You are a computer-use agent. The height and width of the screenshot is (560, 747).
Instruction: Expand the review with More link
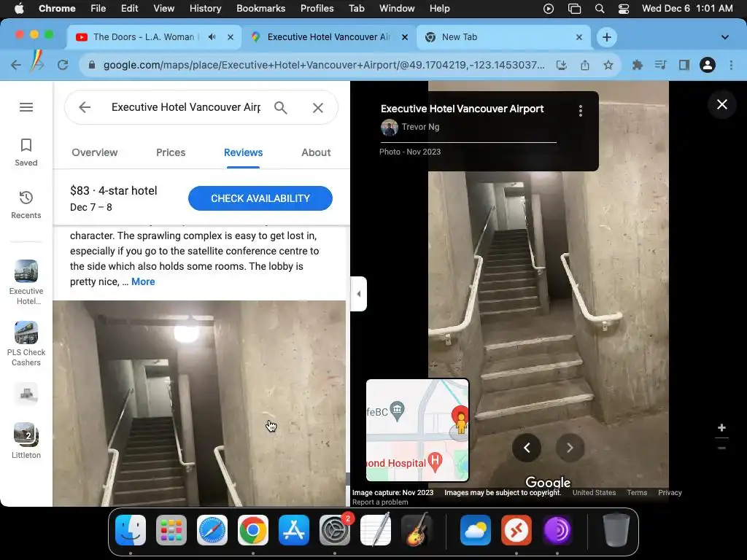pyautogui.click(x=143, y=281)
